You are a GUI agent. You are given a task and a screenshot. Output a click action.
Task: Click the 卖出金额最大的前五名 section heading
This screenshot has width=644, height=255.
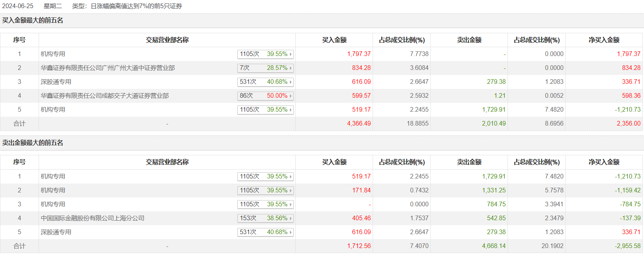[x=33, y=143]
